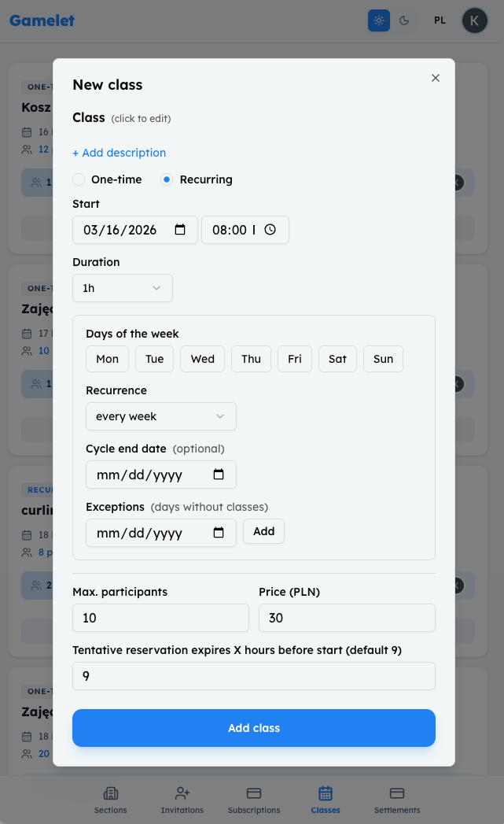The height and width of the screenshot is (824, 504).
Task: Open the clock picker for start time
Action: (270, 230)
